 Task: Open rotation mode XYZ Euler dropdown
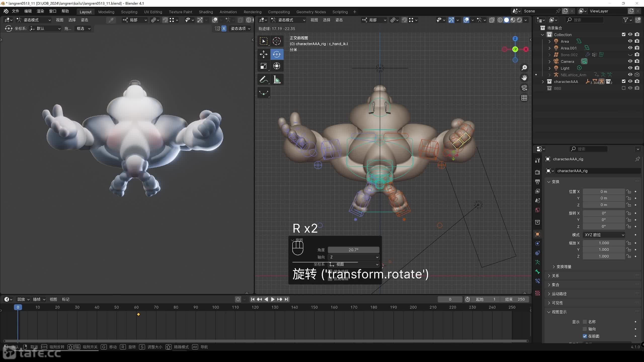point(604,235)
